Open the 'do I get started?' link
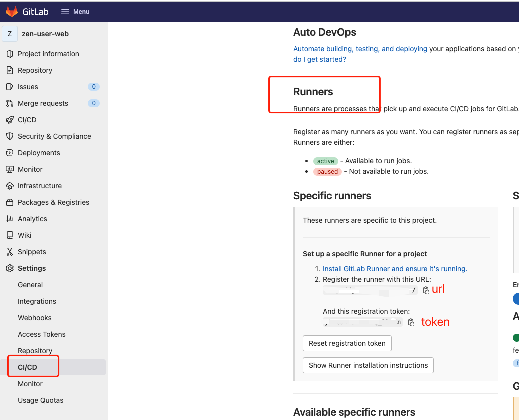This screenshot has height=420, width=519. (320, 59)
